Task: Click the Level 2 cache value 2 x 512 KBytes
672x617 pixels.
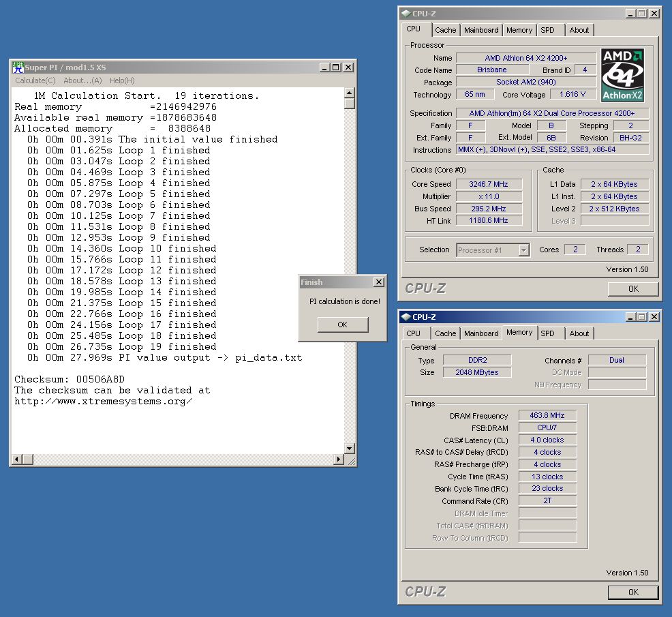Action: click(x=614, y=209)
